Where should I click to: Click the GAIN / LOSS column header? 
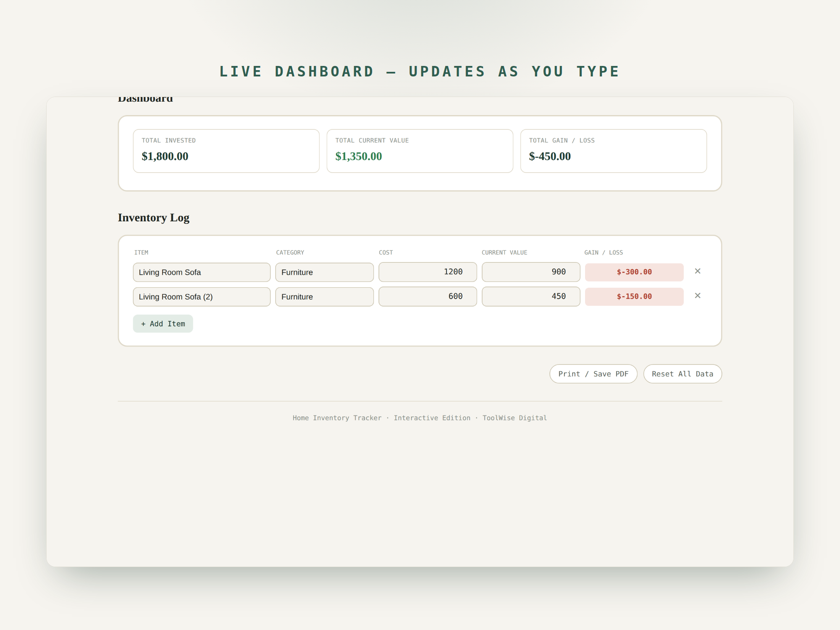pos(604,252)
